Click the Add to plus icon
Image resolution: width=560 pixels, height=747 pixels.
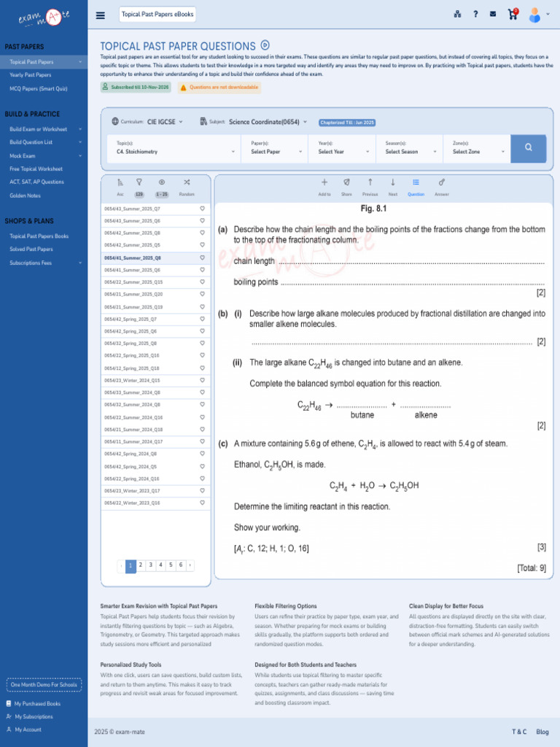click(324, 182)
